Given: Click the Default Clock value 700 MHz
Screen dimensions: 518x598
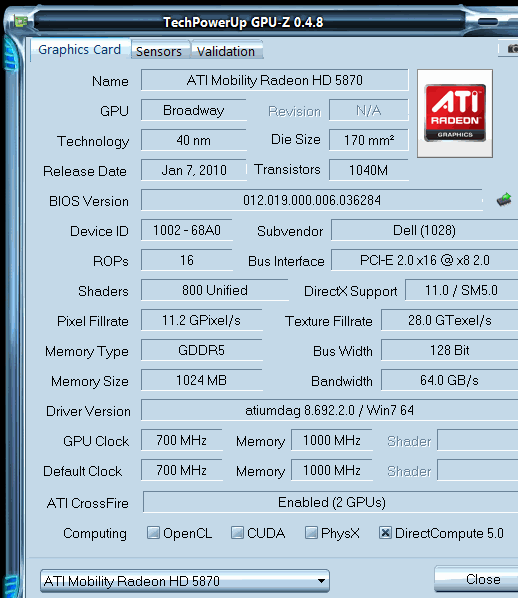Looking at the screenshot, I should [x=182, y=470].
